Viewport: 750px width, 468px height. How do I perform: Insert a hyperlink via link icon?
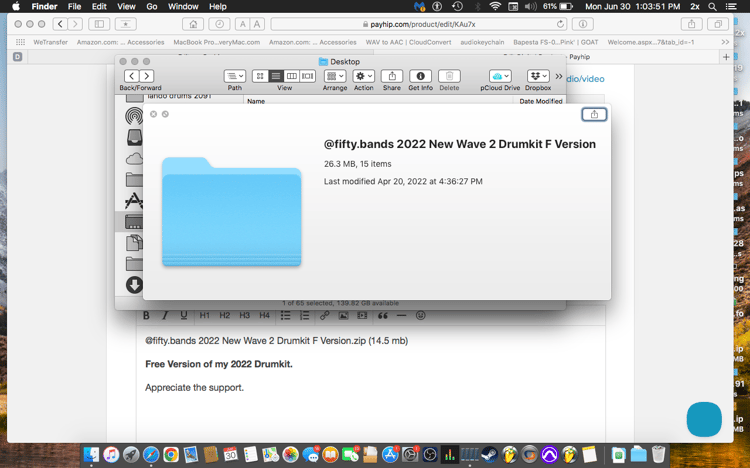(324, 315)
